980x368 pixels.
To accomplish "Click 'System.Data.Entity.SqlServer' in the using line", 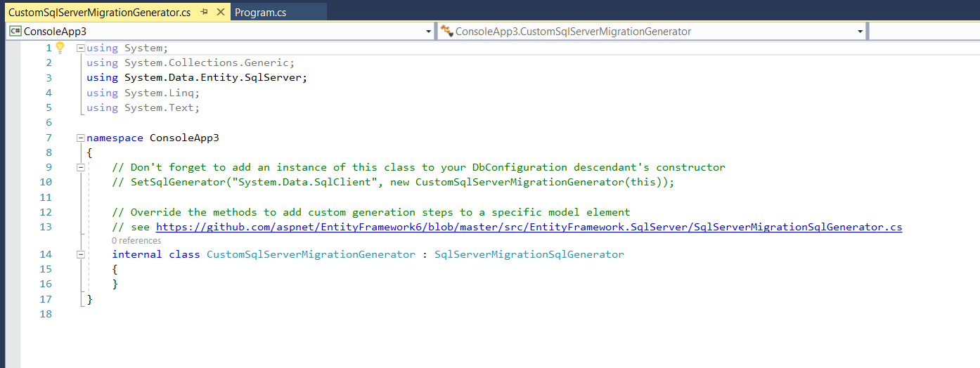I will click(213, 78).
